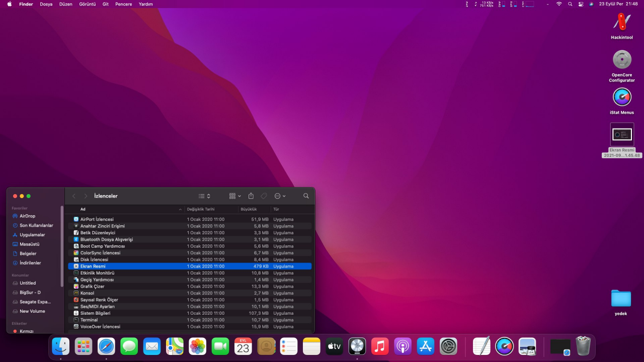
Task: Open the Görüntü menu
Action: (x=87, y=4)
